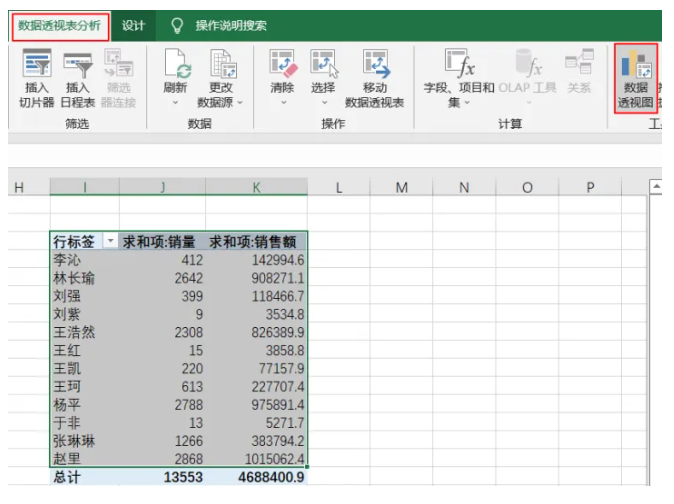Screen dimensions: 674x504
Task: Insert a slicer with 插入切片器
Action: 37,78
